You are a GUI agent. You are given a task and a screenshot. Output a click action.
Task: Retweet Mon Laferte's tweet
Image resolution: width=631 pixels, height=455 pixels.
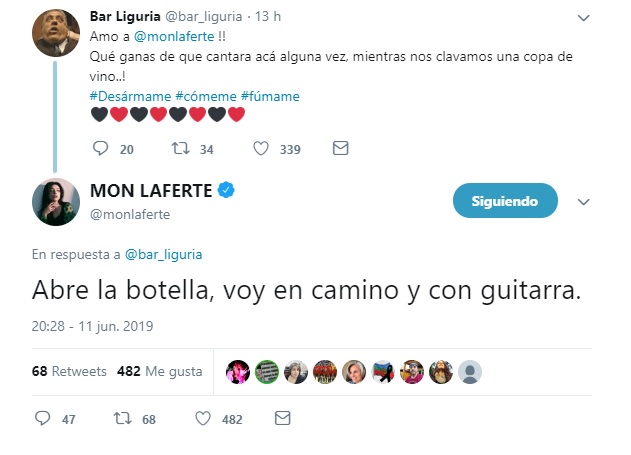point(123,418)
